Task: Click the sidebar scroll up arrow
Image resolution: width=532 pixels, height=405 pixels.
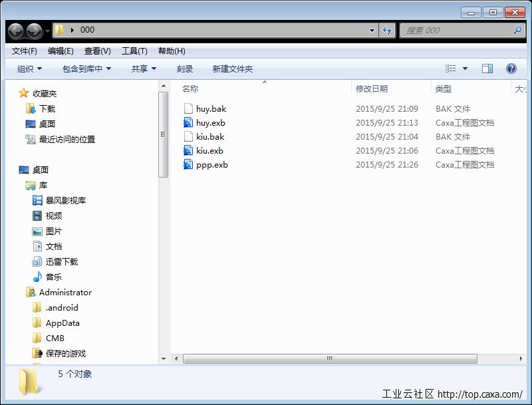Action: pyautogui.click(x=164, y=86)
